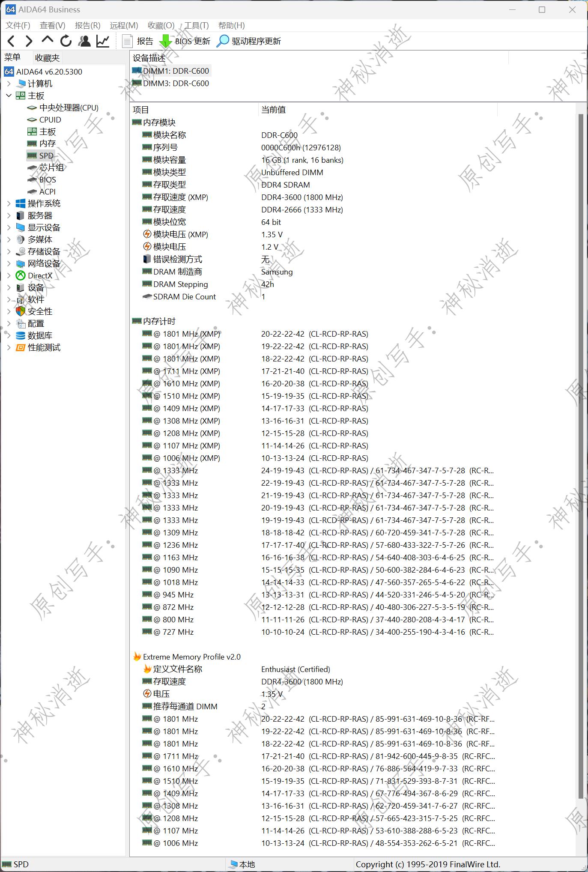Image resolution: width=588 pixels, height=872 pixels.
Task: Click the 性能测试 benchmark icon
Action: 21,347
